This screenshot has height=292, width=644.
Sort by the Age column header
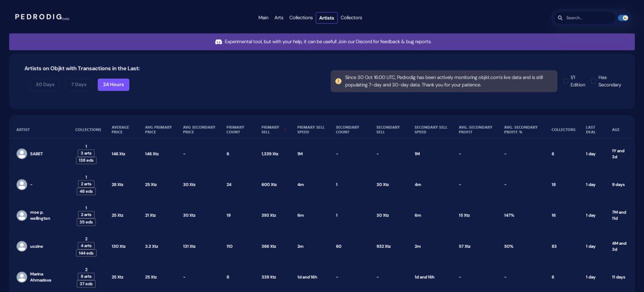(616, 130)
